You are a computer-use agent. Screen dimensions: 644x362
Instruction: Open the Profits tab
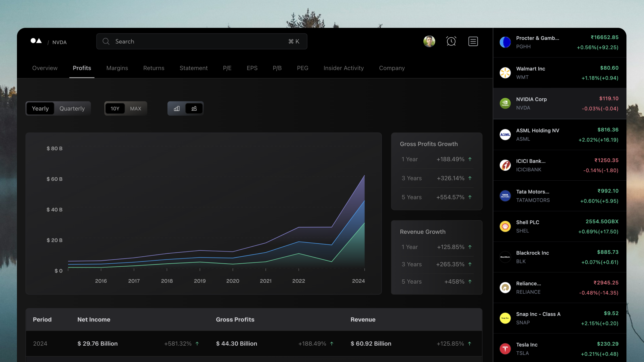[82, 68]
